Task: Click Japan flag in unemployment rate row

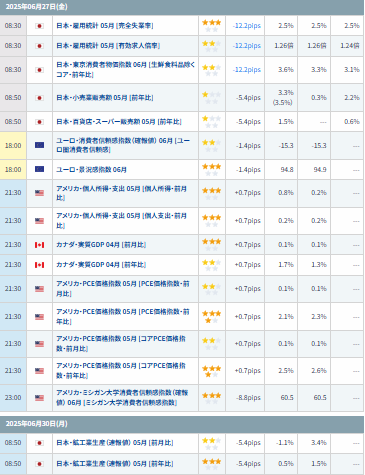Action: click(39, 26)
